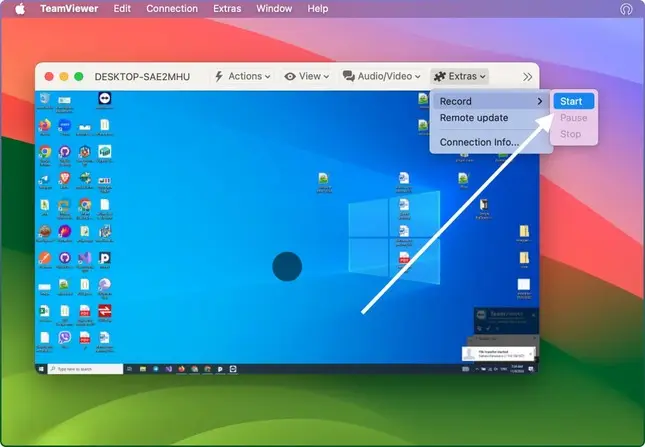Start the session recording
This screenshot has width=645, height=447.
tap(573, 101)
